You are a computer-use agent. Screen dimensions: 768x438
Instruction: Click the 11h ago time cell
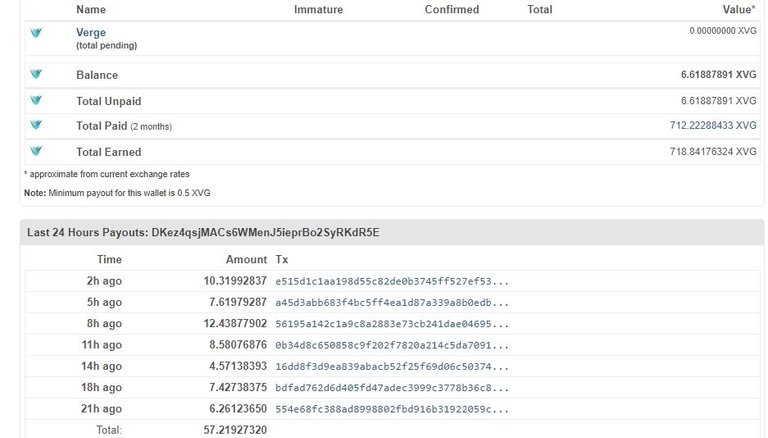coord(101,344)
